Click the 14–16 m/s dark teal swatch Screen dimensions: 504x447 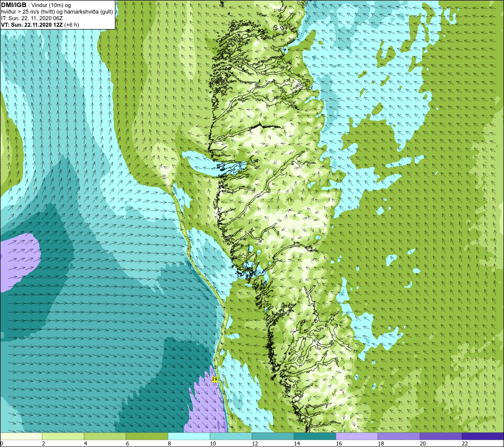point(315,436)
